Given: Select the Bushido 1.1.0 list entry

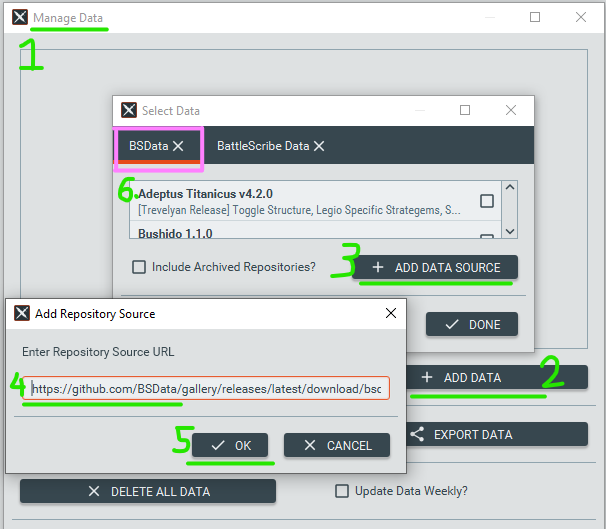Looking at the screenshot, I should coord(315,230).
